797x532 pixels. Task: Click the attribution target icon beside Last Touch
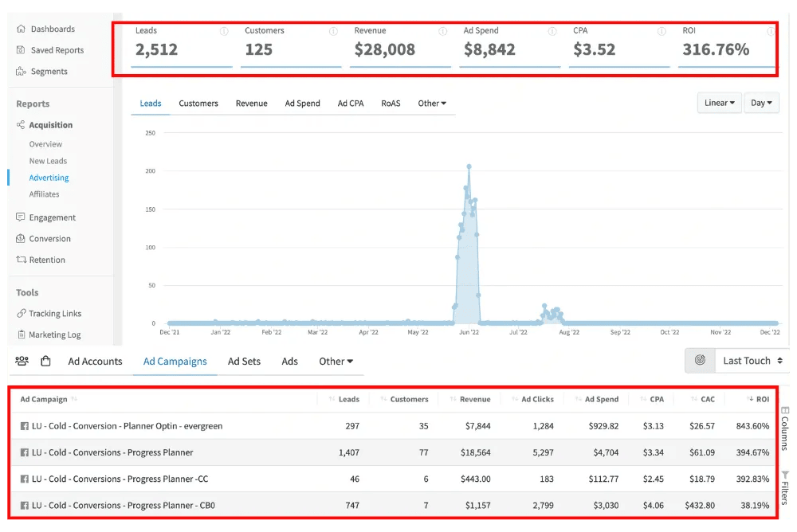(x=700, y=360)
